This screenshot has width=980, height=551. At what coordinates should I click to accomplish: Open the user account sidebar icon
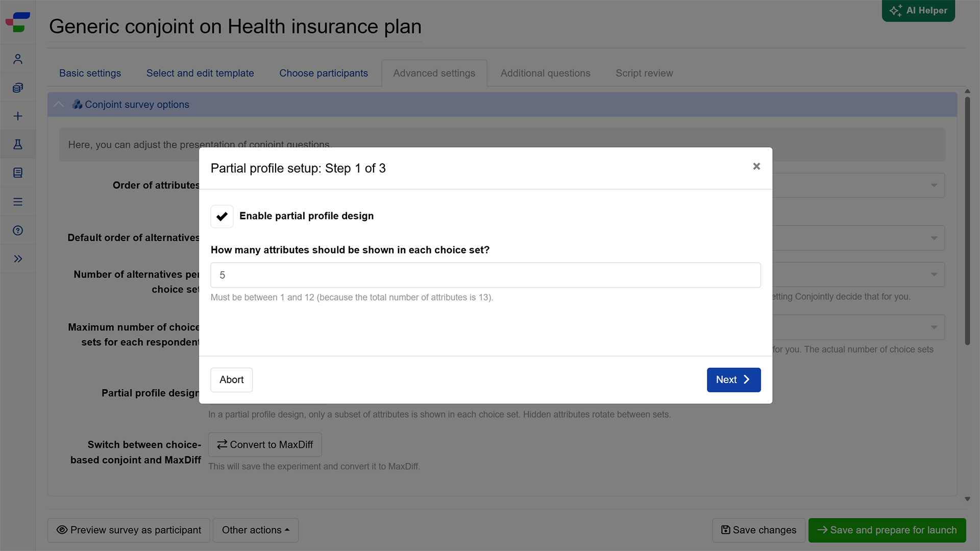point(18,59)
